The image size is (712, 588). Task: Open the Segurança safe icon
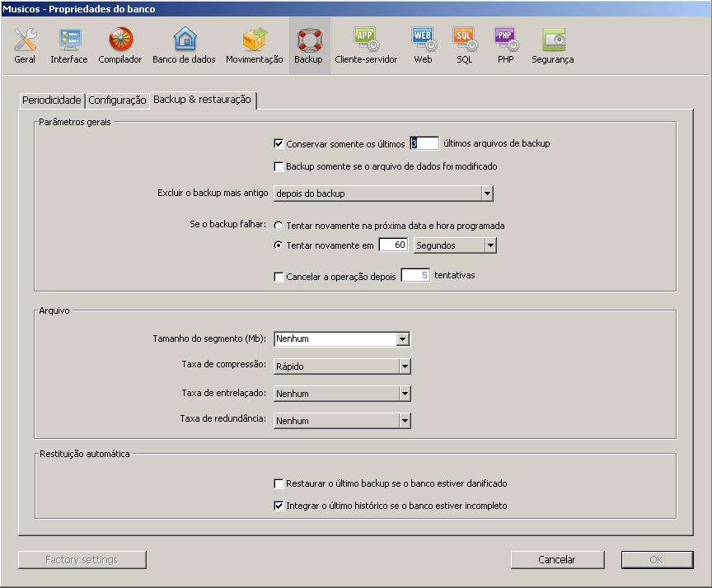(554, 40)
